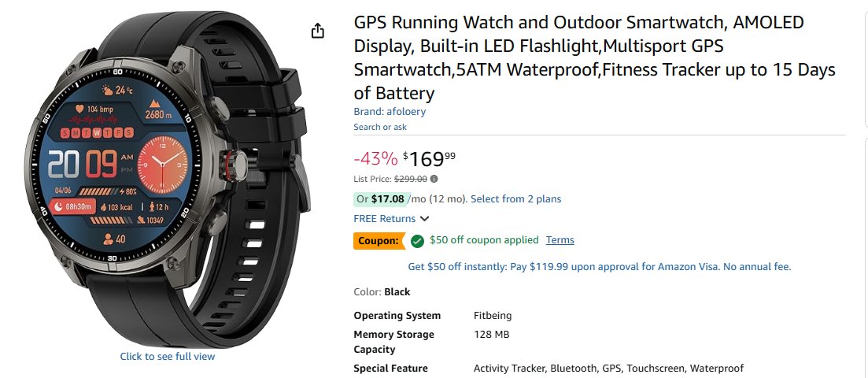
Task: Click the share icon above product image
Action: coord(317,31)
